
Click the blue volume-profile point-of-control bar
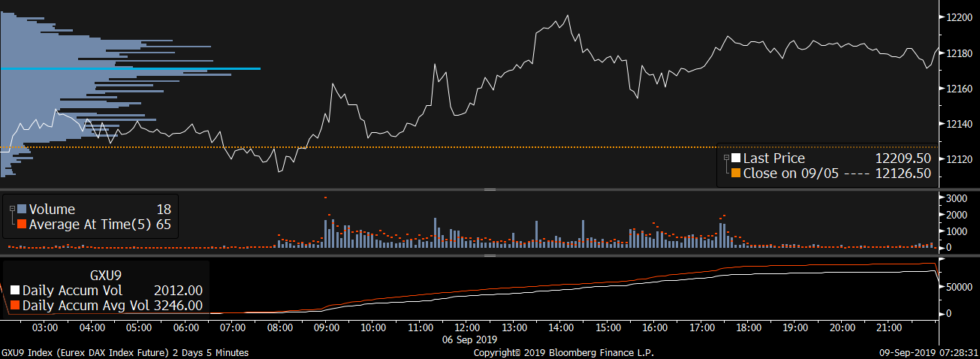pyautogui.click(x=131, y=69)
